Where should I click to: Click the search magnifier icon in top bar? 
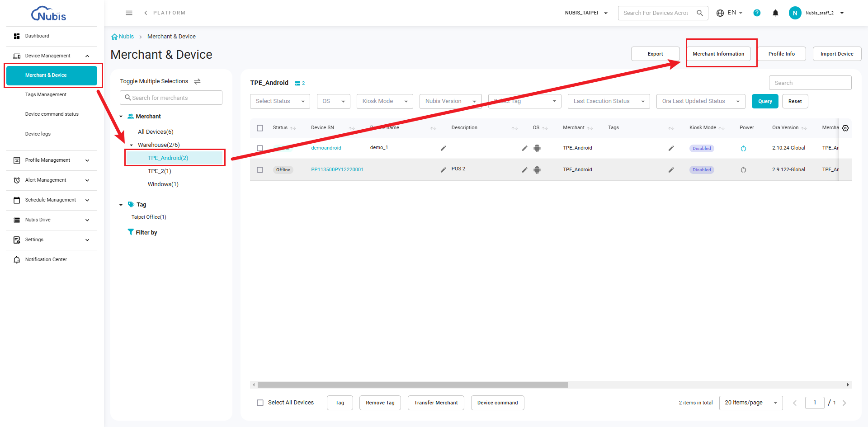coord(700,13)
